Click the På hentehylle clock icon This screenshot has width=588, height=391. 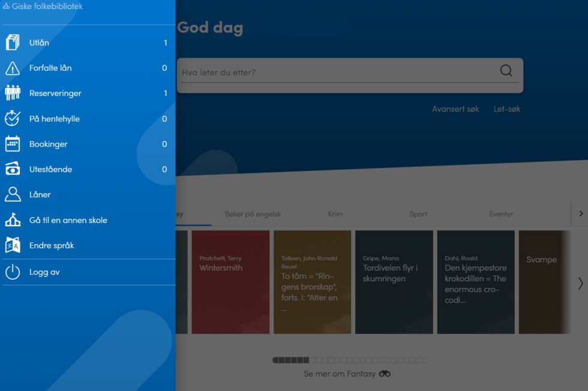pyautogui.click(x=13, y=119)
